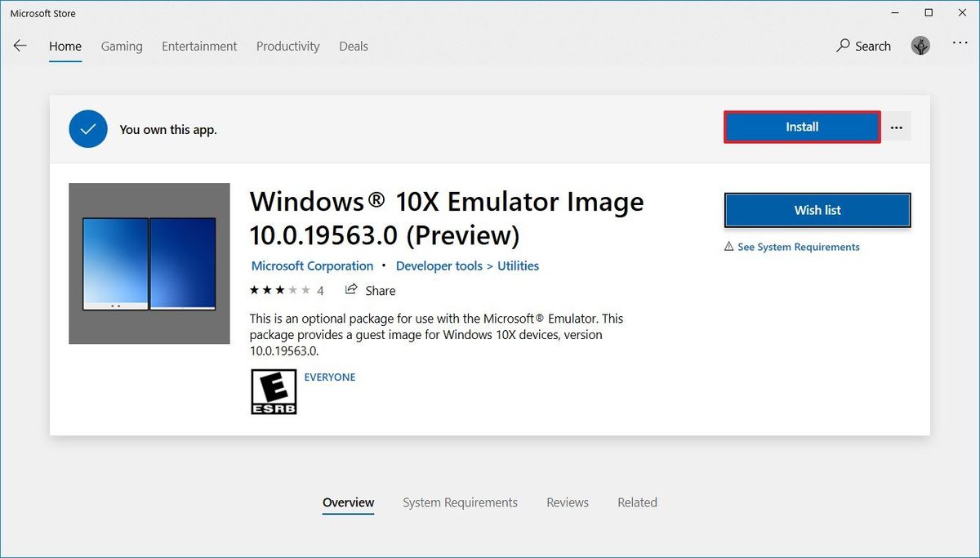Install the Windows 10X Emulator Image
Viewport: 980px width, 558px height.
(x=801, y=127)
